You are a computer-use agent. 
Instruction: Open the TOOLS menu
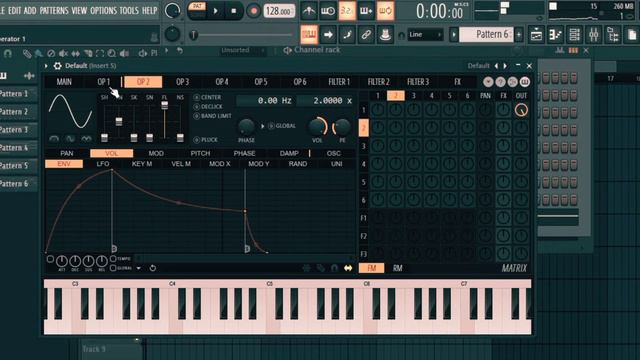coord(129,11)
